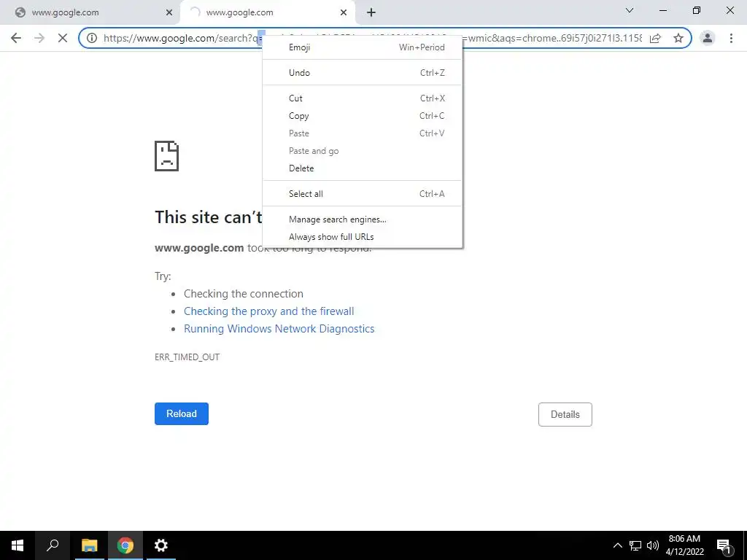This screenshot has height=560, width=747.
Task: Open Windows Start menu
Action: click(x=18, y=545)
